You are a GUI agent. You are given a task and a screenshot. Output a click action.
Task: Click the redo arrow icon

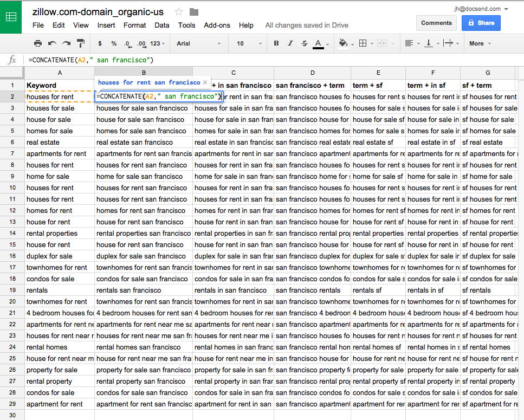coord(66,43)
